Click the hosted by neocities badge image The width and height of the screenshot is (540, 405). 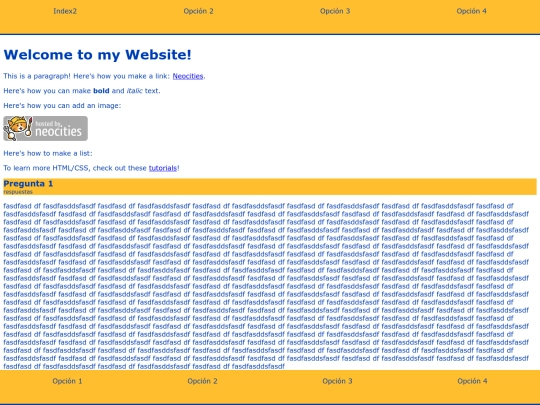click(45, 128)
